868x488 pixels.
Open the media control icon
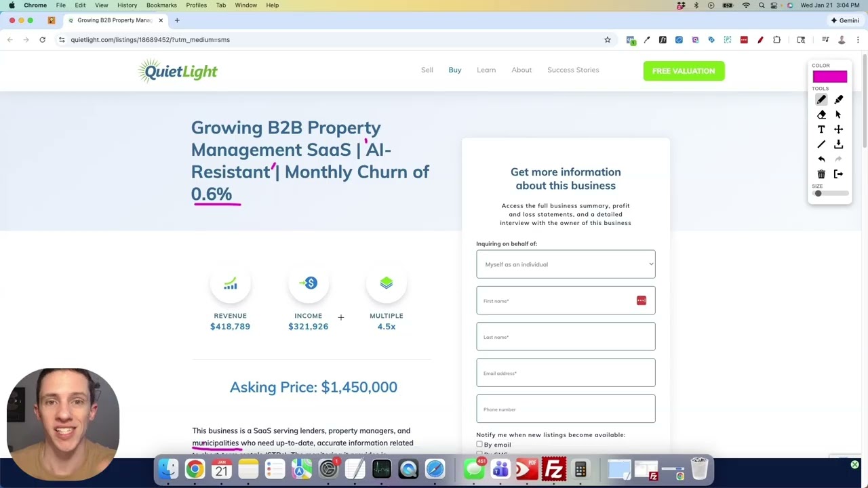click(825, 40)
